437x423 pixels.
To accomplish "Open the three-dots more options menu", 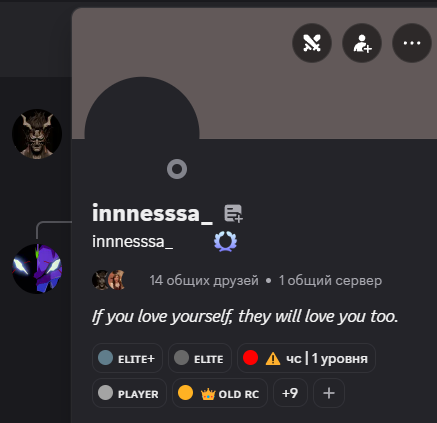I will click(412, 43).
